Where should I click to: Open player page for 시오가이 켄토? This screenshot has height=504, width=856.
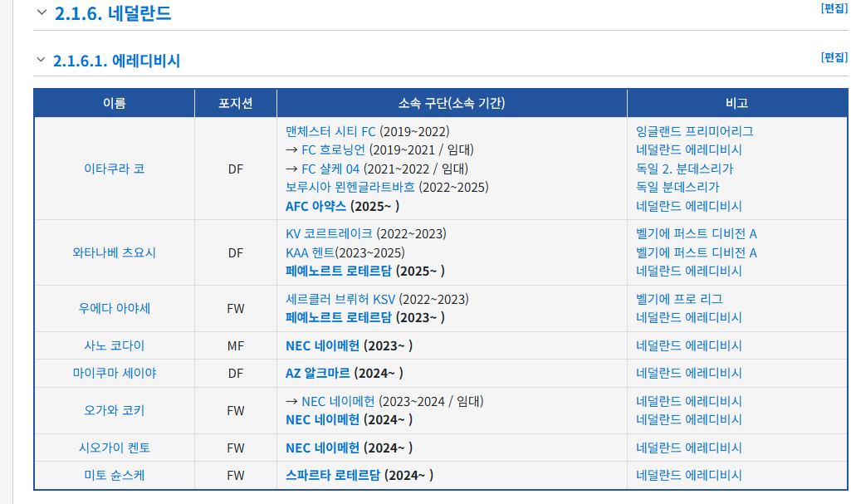click(x=114, y=448)
